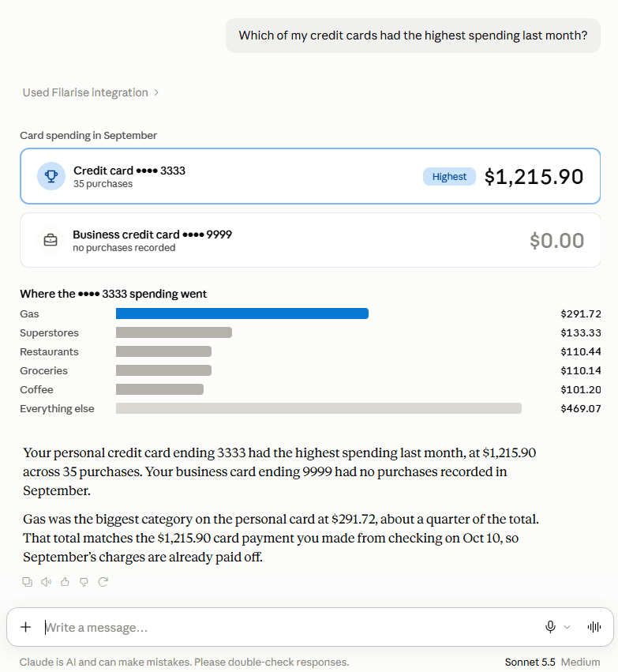Image resolution: width=618 pixels, height=672 pixels.
Task: Start dictation with the microphone icon
Action: (x=550, y=627)
